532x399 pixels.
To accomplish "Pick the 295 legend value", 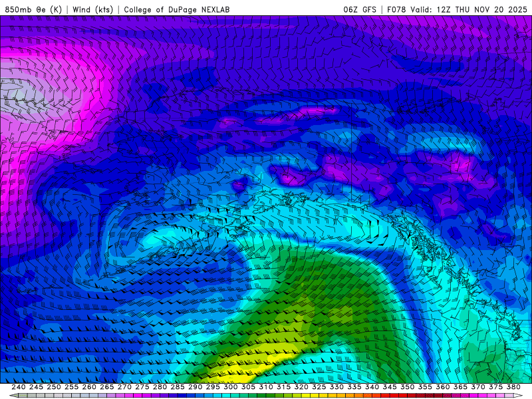I will point(213,387).
